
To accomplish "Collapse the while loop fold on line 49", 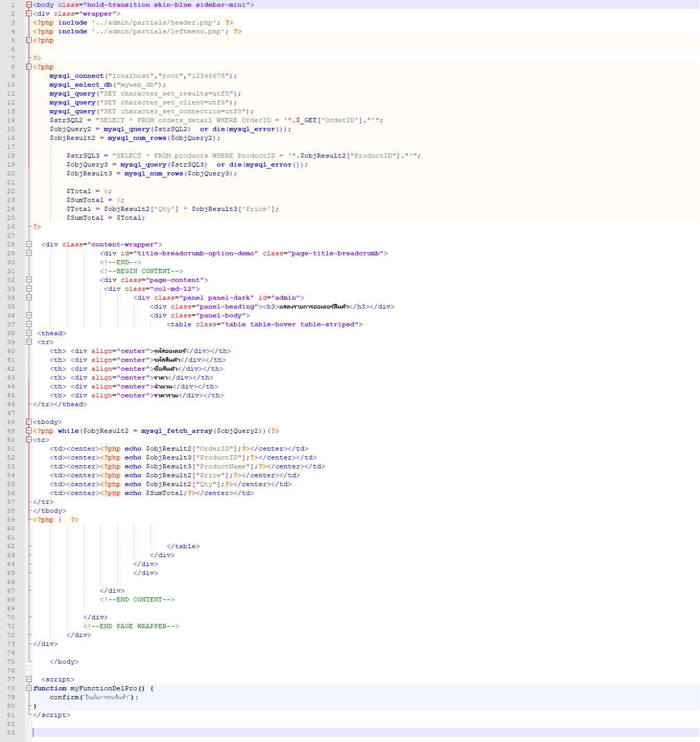I will click(29, 431).
